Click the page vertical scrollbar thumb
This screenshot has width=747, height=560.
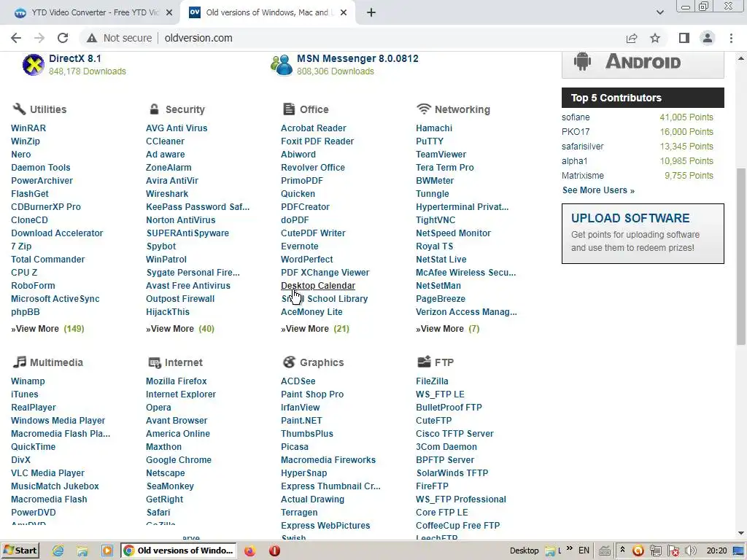pyautogui.click(x=740, y=256)
